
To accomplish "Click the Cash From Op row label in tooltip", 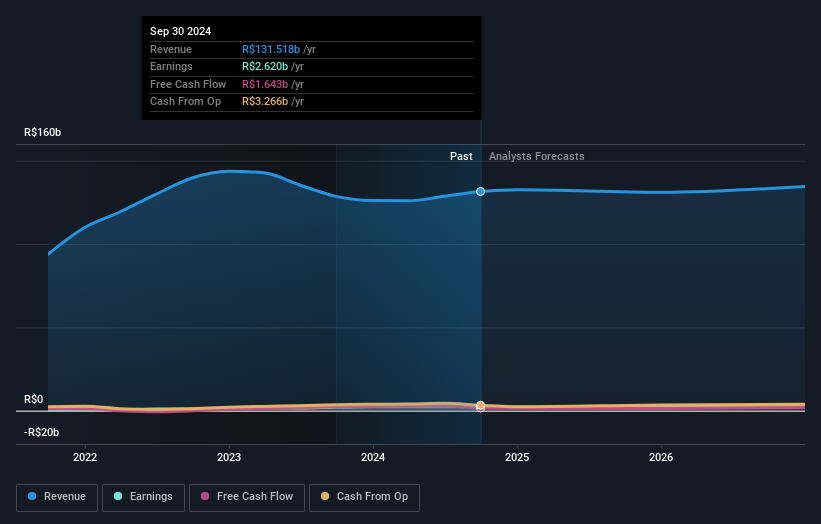I will point(185,102).
